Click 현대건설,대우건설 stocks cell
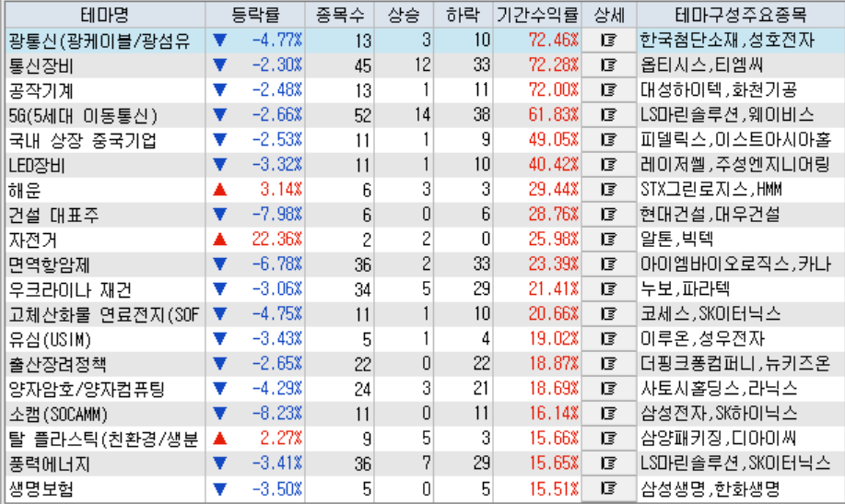Image resolution: width=845 pixels, height=504 pixels. [710, 215]
